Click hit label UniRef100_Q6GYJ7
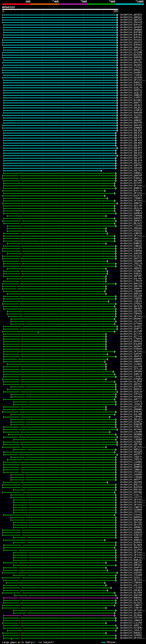 pyautogui.click(x=131, y=239)
